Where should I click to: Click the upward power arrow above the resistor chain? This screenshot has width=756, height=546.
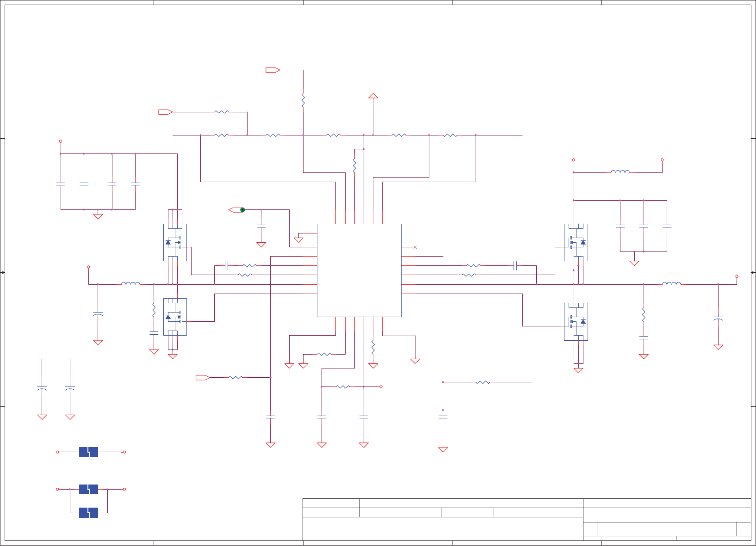pyautogui.click(x=373, y=96)
